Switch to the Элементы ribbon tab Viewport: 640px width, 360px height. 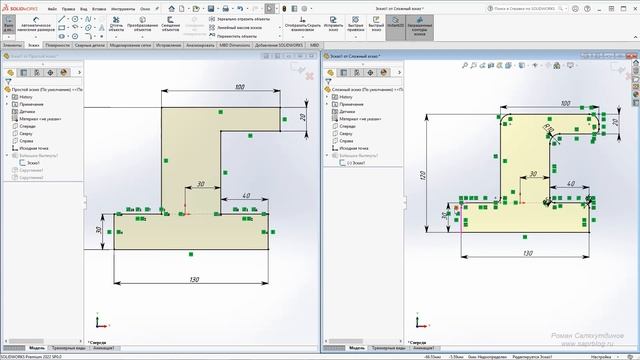point(12,45)
